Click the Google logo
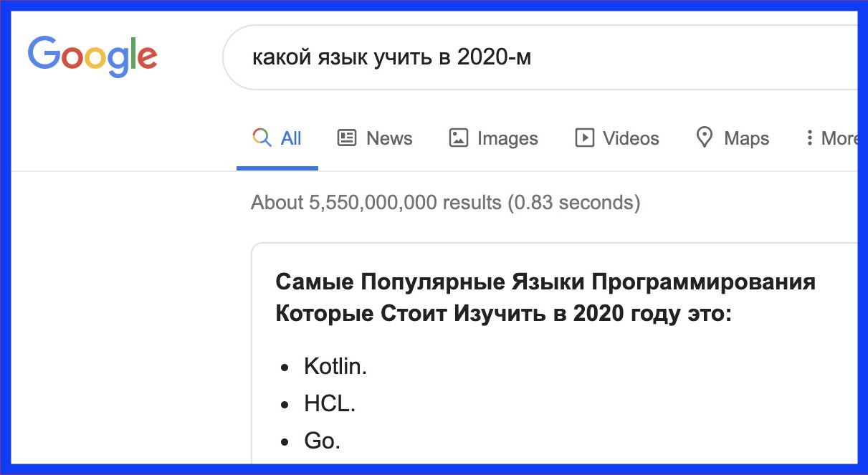 coord(92,57)
